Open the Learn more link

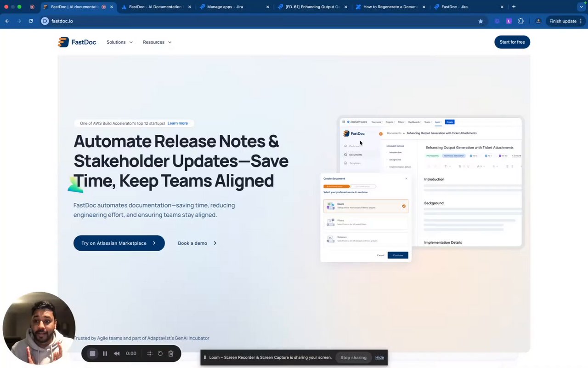pyautogui.click(x=177, y=123)
